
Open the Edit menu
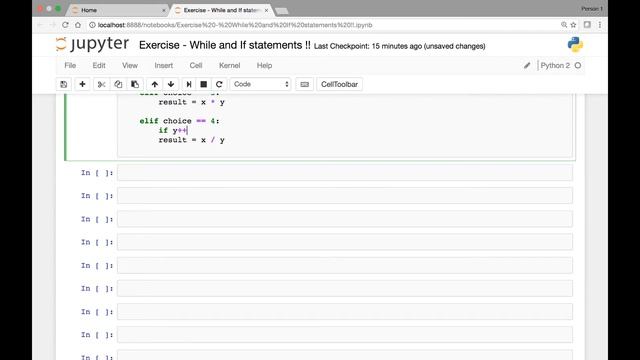(99, 65)
